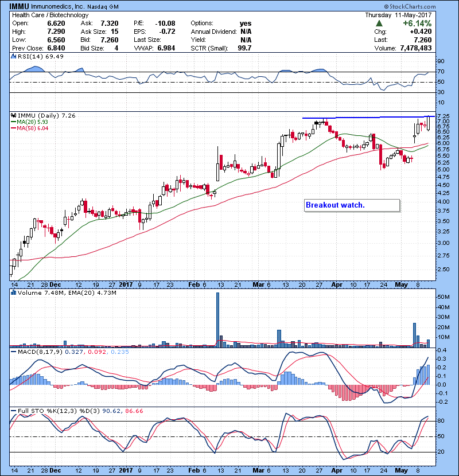Click the Chg +0.420 value
Viewport: 459px width, 476px height.
pyautogui.click(x=421, y=32)
